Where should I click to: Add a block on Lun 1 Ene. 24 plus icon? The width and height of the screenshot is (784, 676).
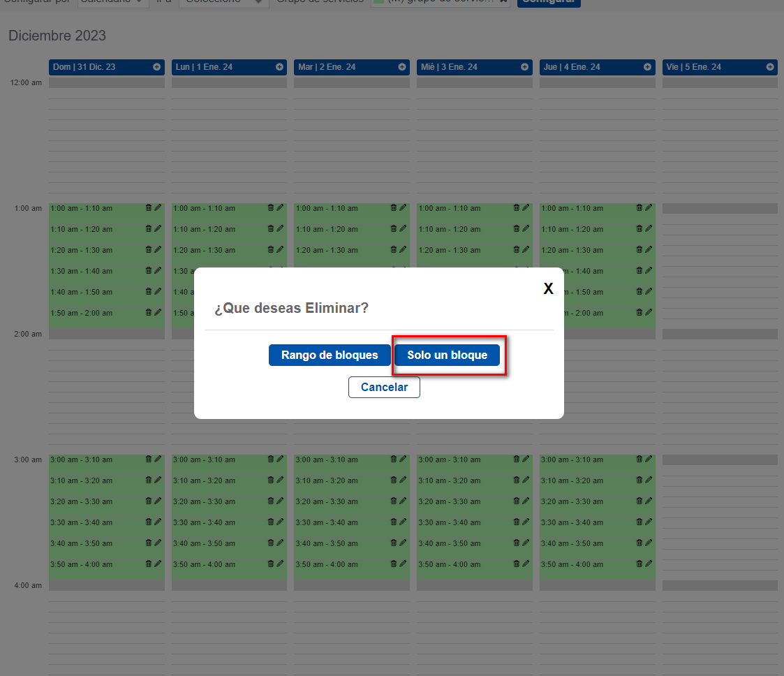pos(279,67)
